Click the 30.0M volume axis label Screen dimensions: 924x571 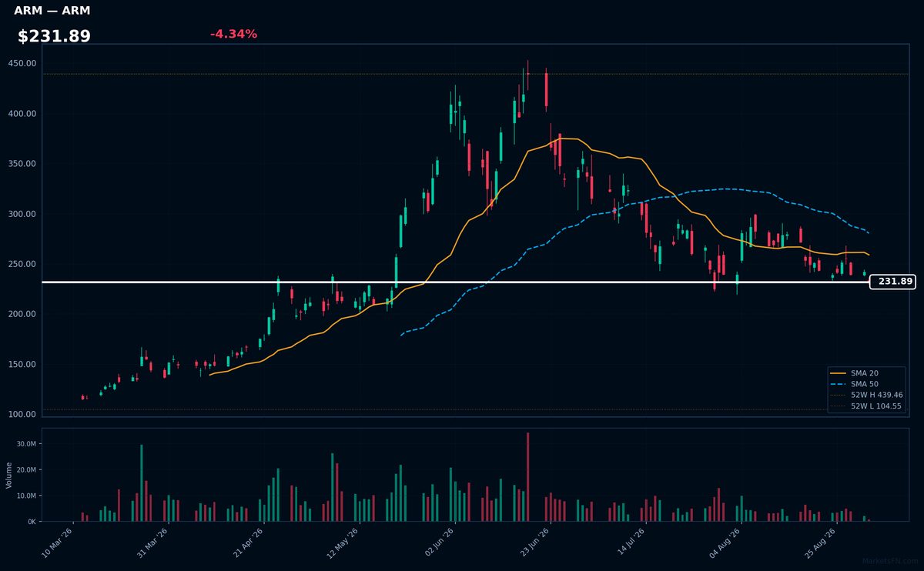[x=26, y=444]
